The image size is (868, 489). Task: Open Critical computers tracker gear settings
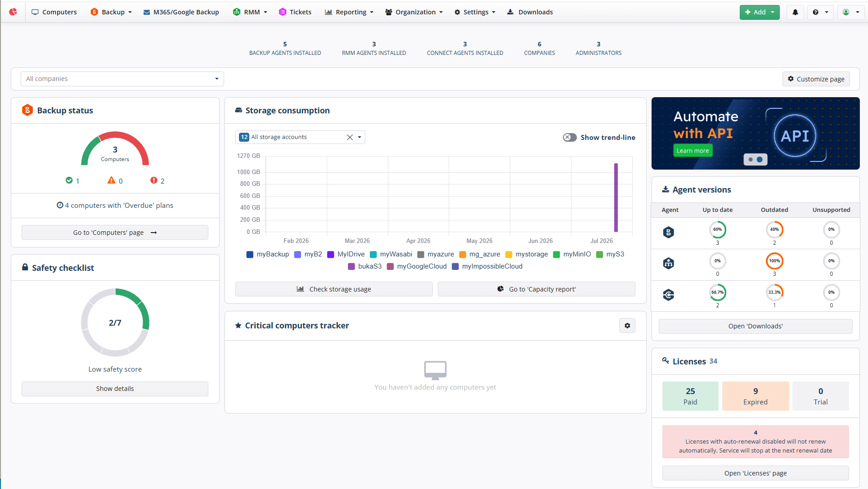627,325
